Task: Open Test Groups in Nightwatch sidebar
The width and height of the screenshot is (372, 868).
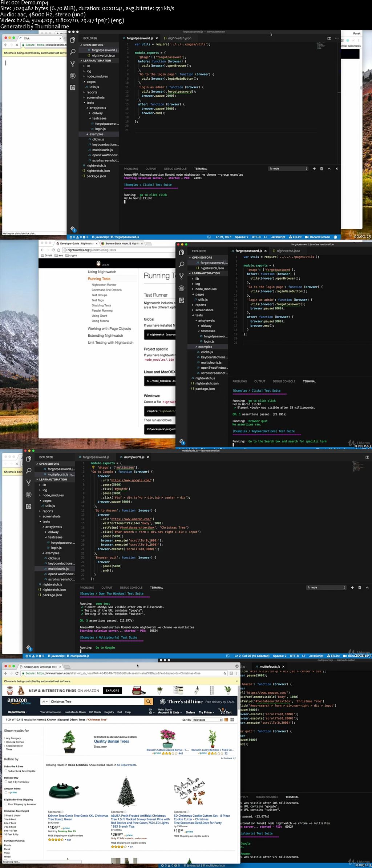Action: click(x=99, y=295)
